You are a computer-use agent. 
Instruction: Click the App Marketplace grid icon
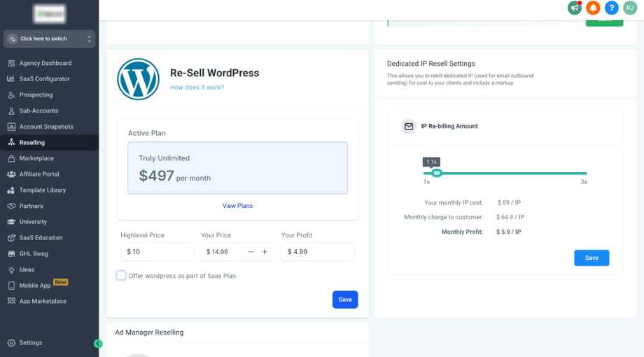pyautogui.click(x=11, y=301)
